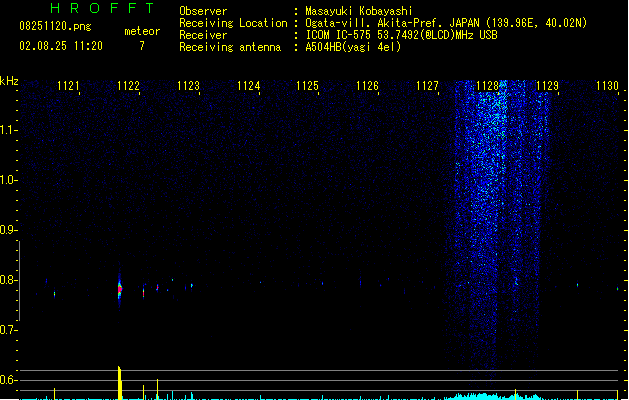Click the A504HB(yagi 4el) antenna text
Image resolution: width=629 pixels, height=400 pixels.
point(353,47)
